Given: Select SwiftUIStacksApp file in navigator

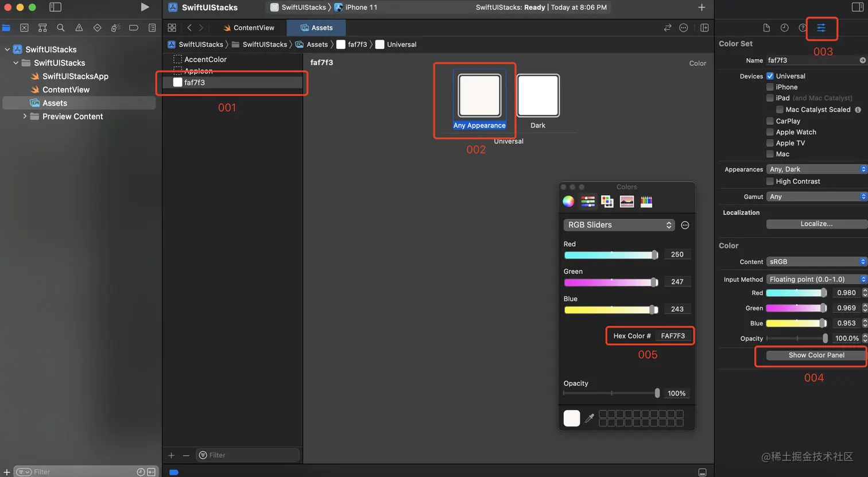Looking at the screenshot, I should click(x=75, y=76).
